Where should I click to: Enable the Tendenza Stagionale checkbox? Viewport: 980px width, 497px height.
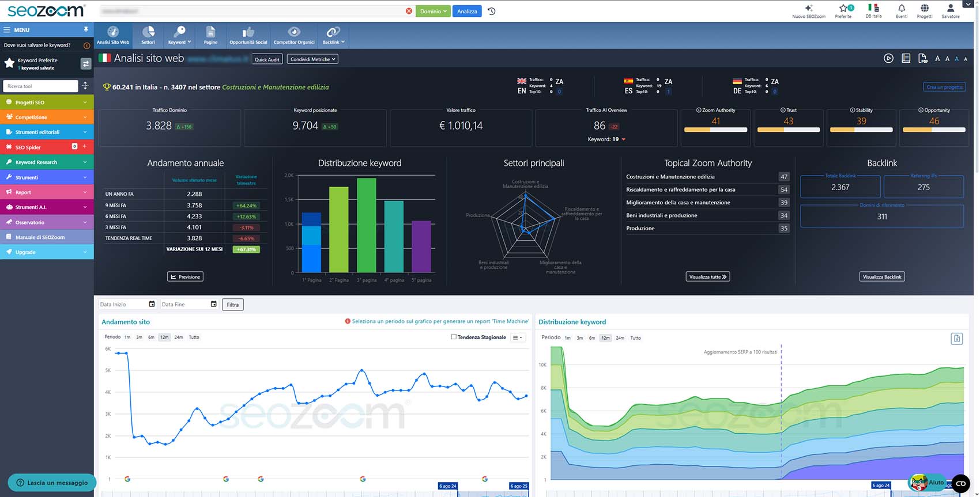coord(454,337)
